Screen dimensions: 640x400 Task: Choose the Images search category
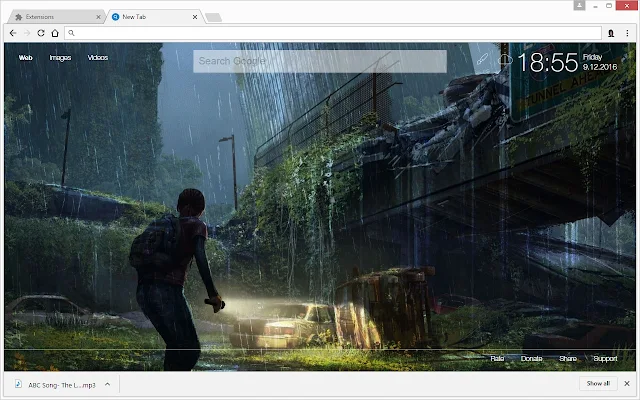tap(60, 58)
